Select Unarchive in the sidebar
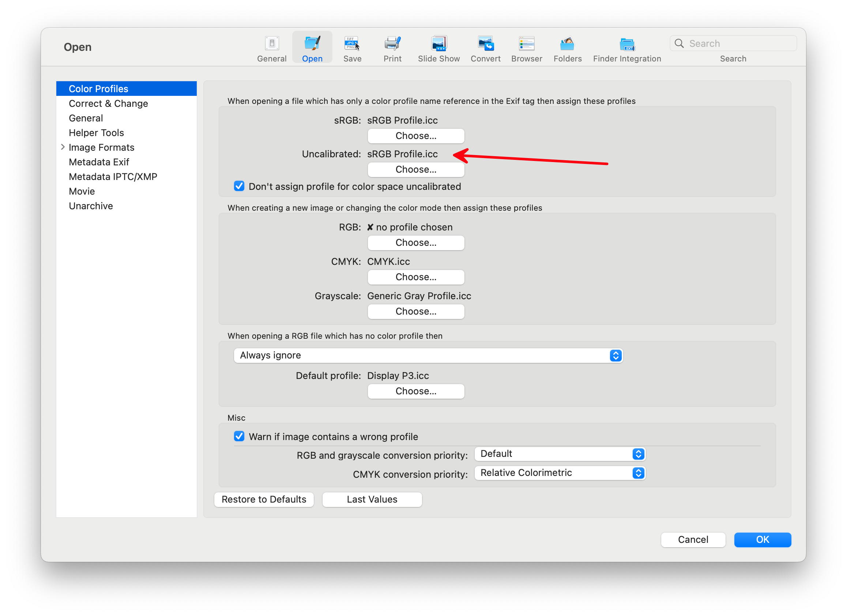Image resolution: width=847 pixels, height=616 pixels. 126,206
